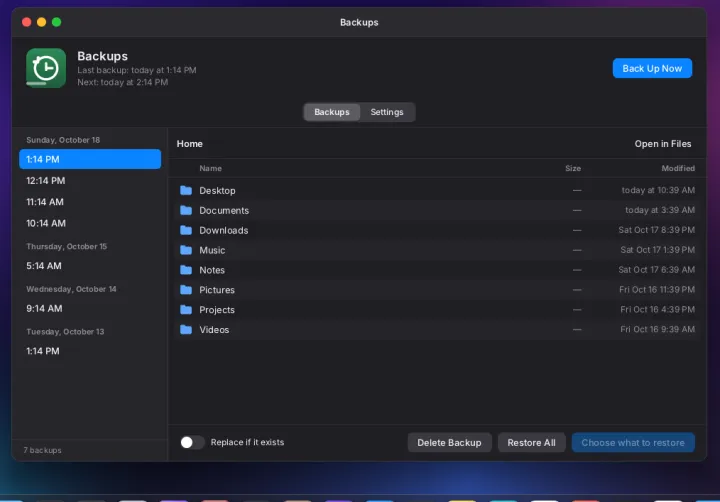Click 'Last backup: today at 1:14 PM' text
The width and height of the screenshot is (720, 502).
(x=137, y=70)
